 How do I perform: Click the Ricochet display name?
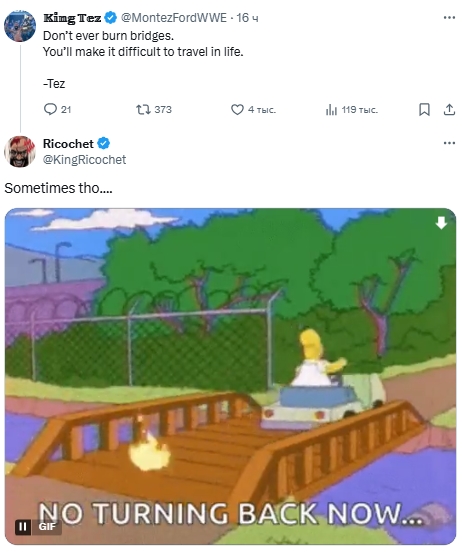tap(68, 144)
